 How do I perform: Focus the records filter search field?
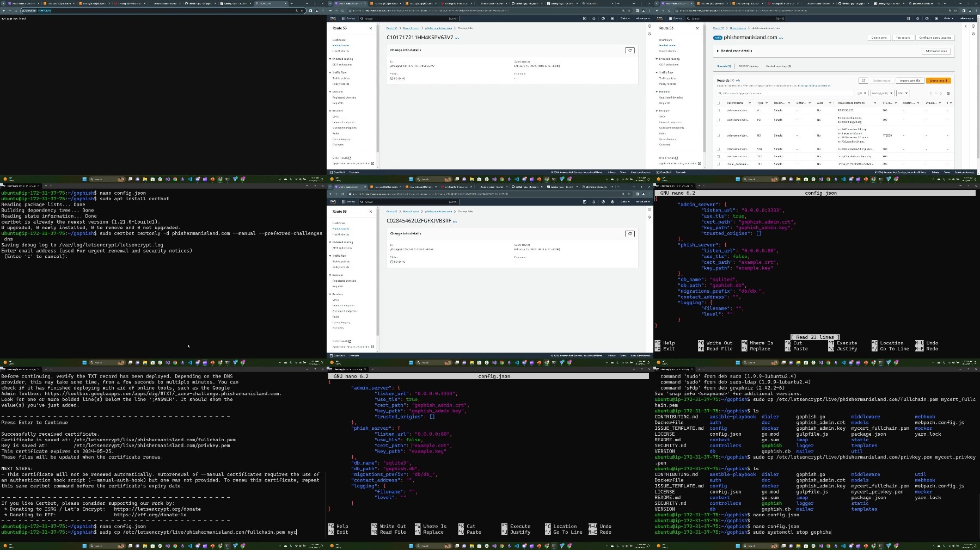pos(785,93)
